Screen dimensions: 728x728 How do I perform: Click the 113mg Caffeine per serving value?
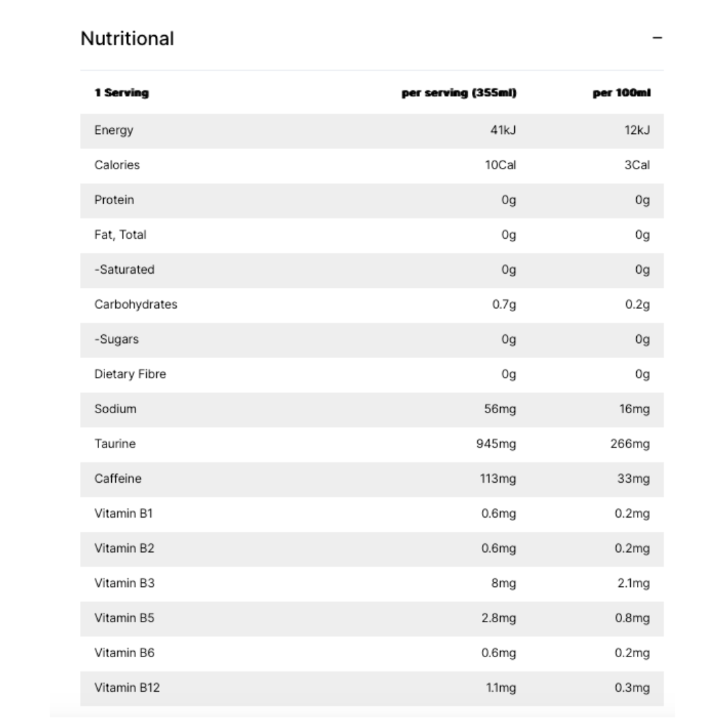coord(497,479)
